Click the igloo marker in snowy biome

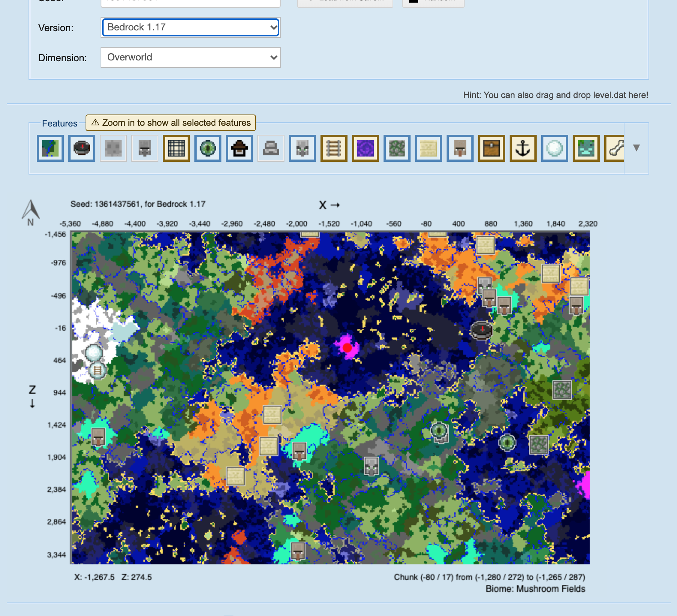click(94, 353)
